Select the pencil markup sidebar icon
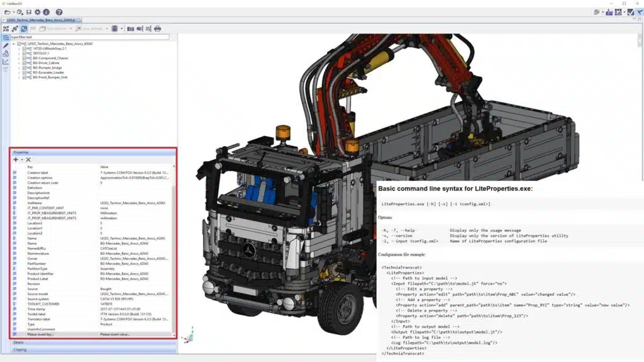The width and height of the screenshot is (644, 362). coord(6,46)
